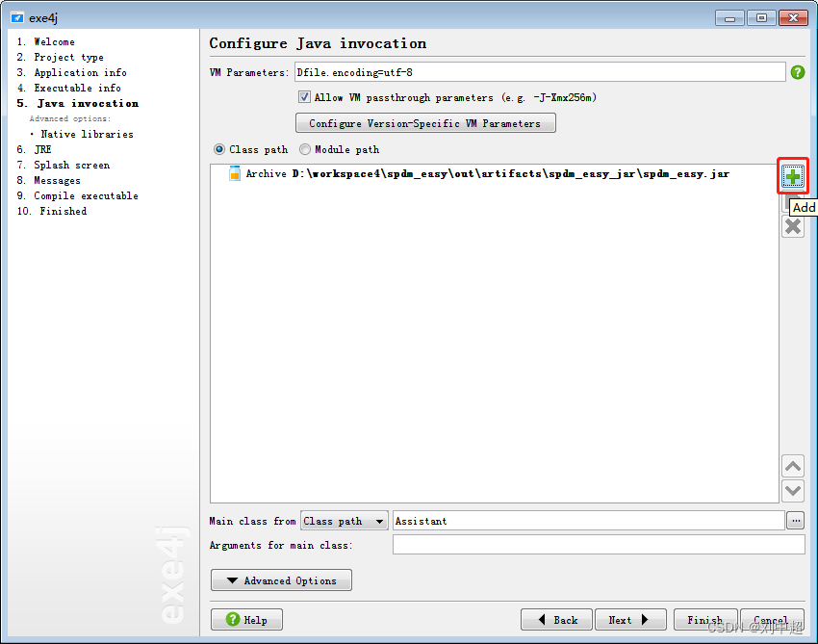
Task: Open main class browser via ellipsis icon
Action: (795, 520)
